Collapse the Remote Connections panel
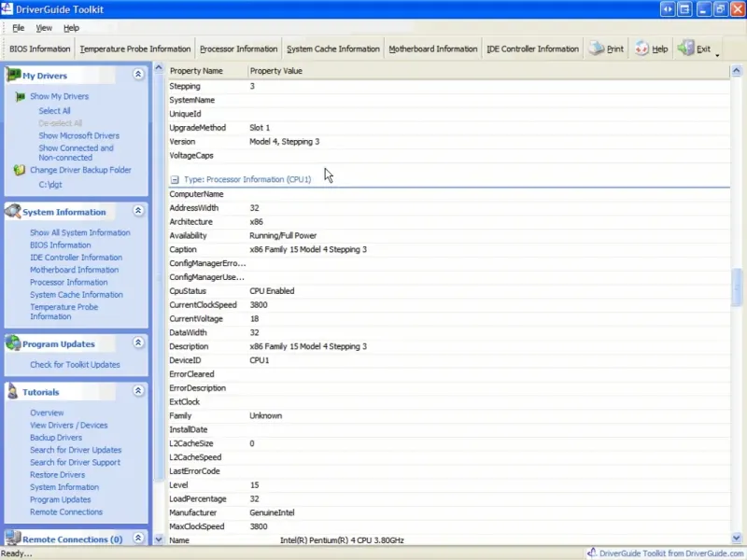The height and width of the screenshot is (560, 747). click(x=138, y=539)
